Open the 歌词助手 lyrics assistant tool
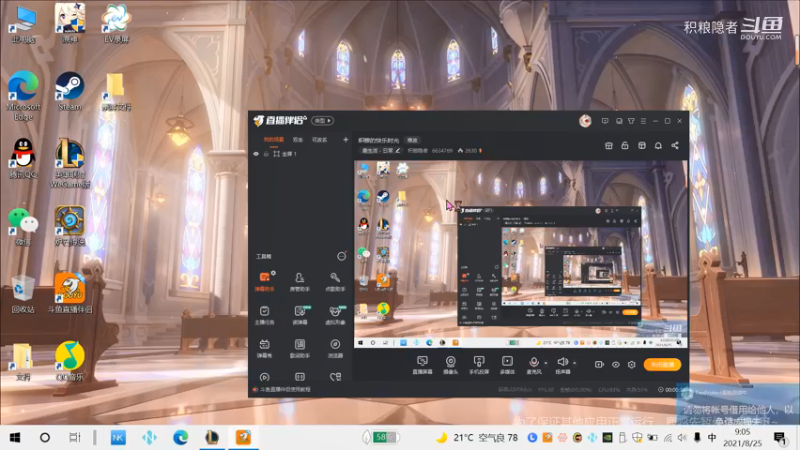 point(299,348)
